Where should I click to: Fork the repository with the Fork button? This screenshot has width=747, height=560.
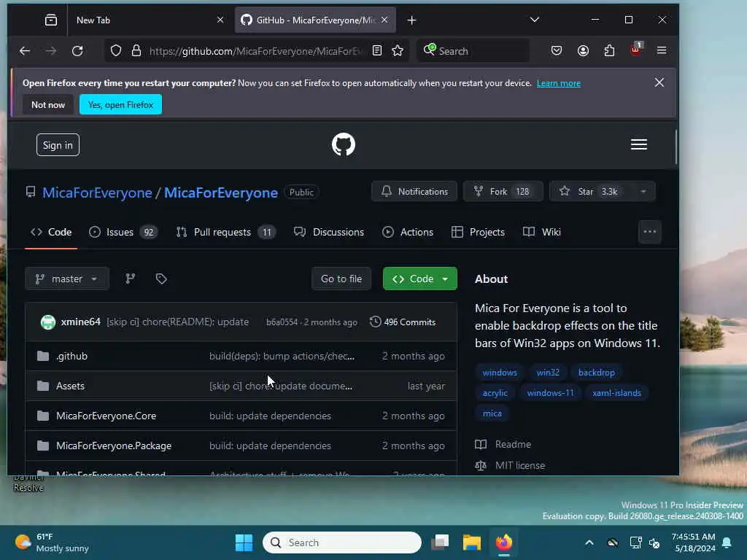tap(503, 192)
